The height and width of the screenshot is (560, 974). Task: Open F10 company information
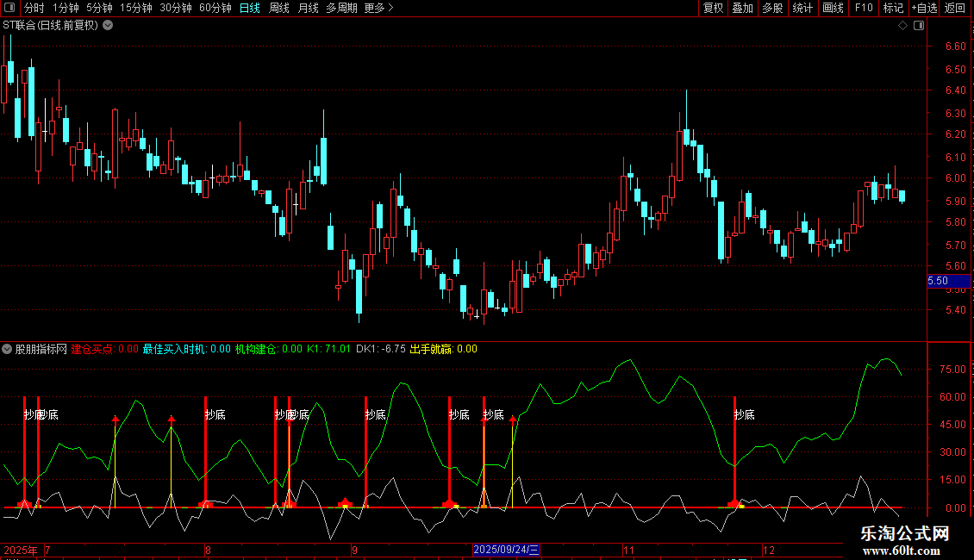click(x=864, y=8)
